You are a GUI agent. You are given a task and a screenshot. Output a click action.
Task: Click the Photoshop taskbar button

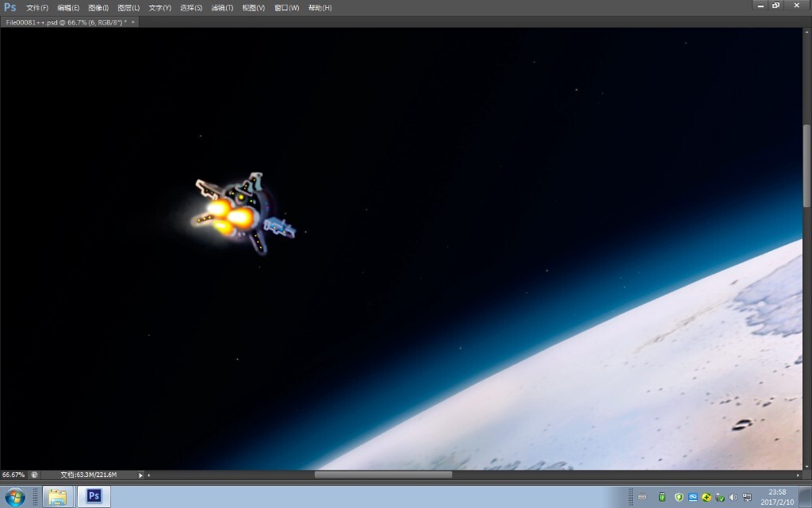94,497
